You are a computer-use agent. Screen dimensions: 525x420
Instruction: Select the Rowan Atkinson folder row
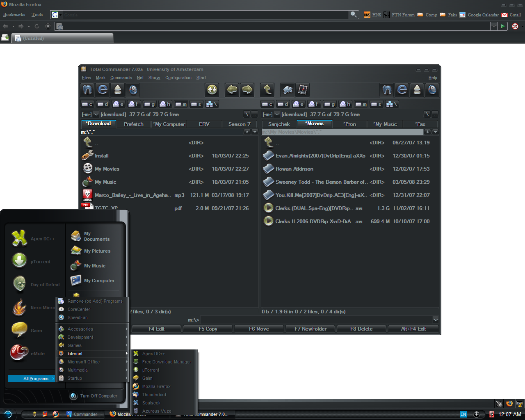tap(350, 169)
